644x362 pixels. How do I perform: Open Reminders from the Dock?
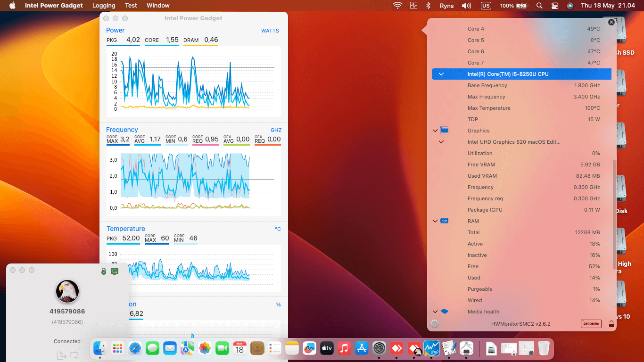274,348
